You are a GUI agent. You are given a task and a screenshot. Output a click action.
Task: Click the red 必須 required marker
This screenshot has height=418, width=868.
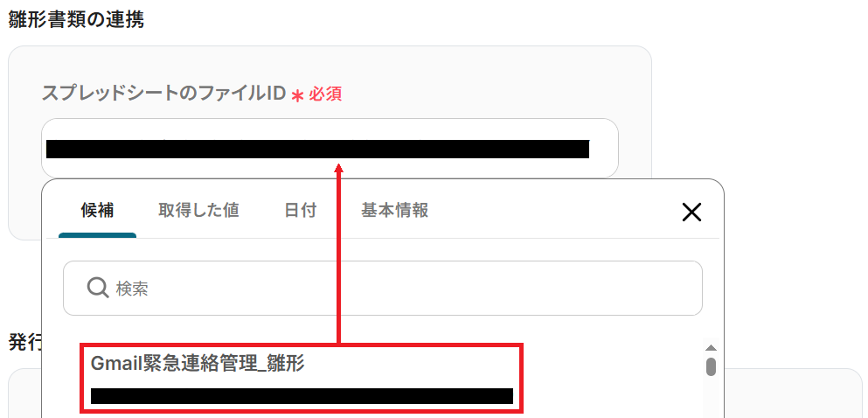325,94
